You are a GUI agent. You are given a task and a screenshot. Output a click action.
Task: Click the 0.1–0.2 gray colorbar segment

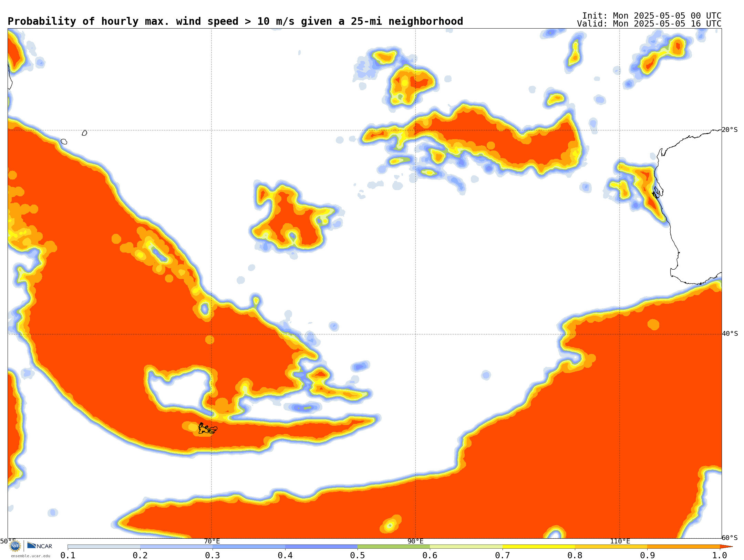(x=104, y=547)
